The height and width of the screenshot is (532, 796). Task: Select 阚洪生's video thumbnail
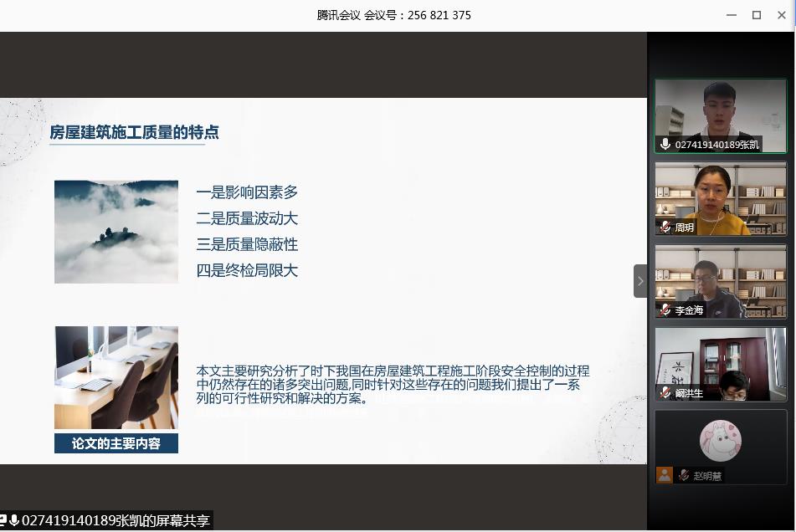[x=720, y=360]
